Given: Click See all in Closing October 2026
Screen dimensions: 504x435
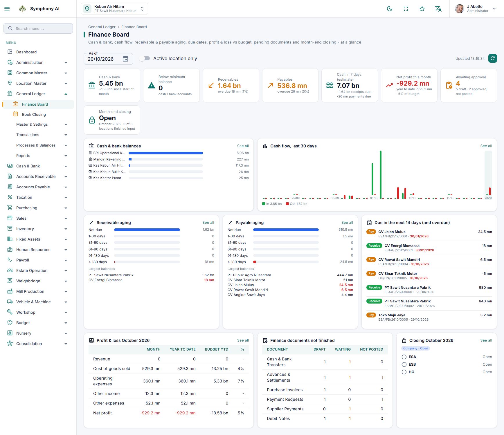Looking at the screenshot, I should pos(486,340).
